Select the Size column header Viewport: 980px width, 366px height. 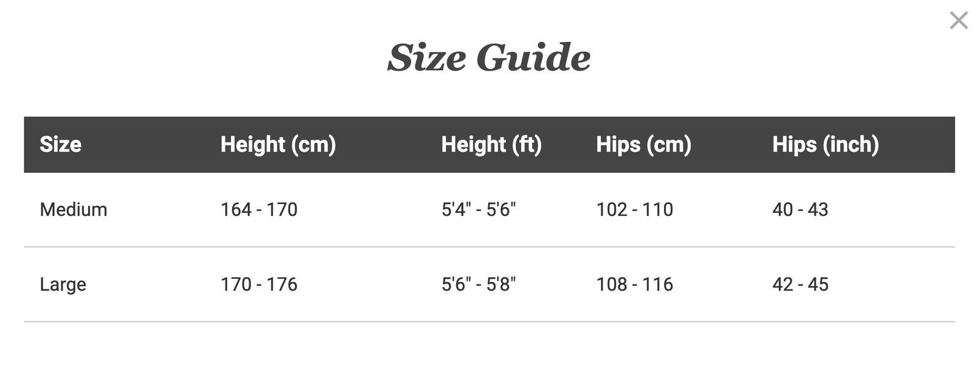[61, 145]
